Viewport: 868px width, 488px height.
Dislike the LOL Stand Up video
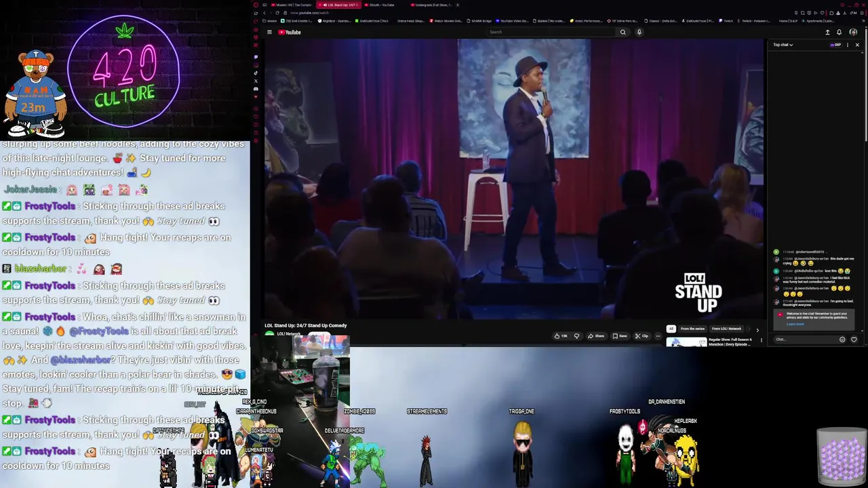coord(577,335)
